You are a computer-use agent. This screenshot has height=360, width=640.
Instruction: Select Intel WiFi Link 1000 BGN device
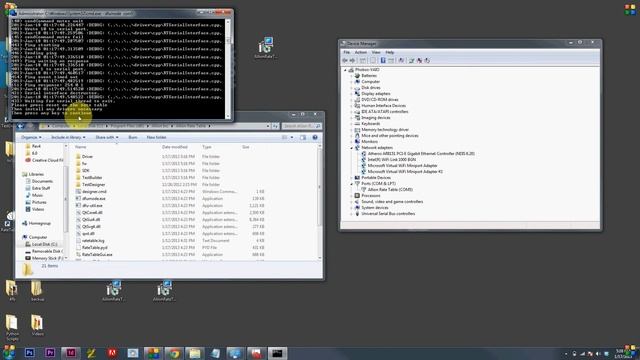pyautogui.click(x=391, y=160)
